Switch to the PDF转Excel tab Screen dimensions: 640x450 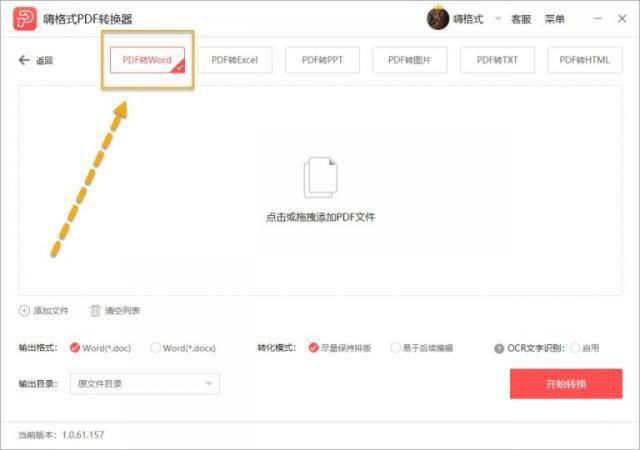(x=235, y=60)
